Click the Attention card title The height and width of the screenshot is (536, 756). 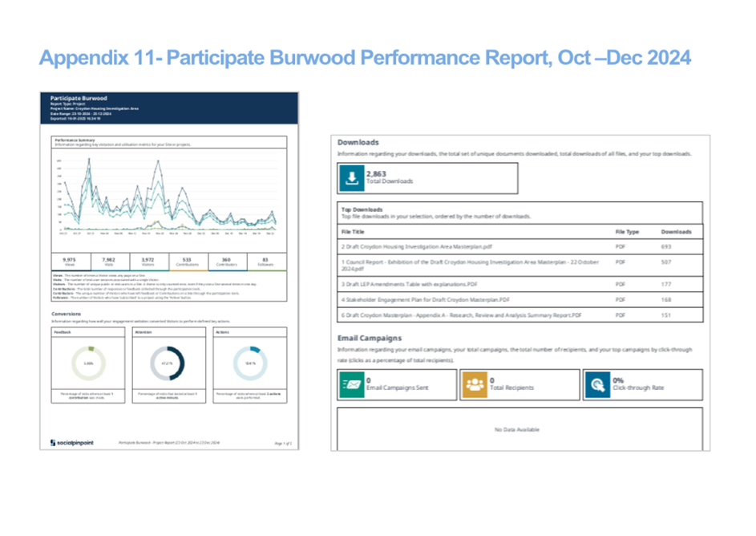[144, 332]
